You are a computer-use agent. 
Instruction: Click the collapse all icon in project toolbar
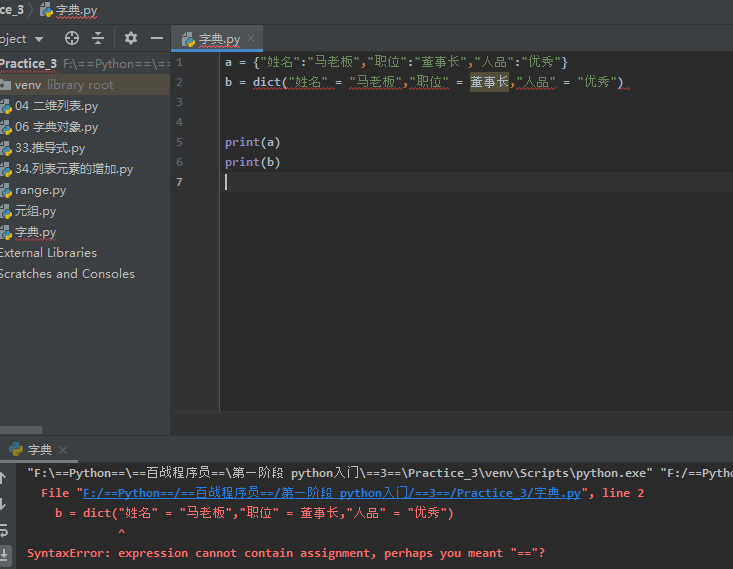98,38
